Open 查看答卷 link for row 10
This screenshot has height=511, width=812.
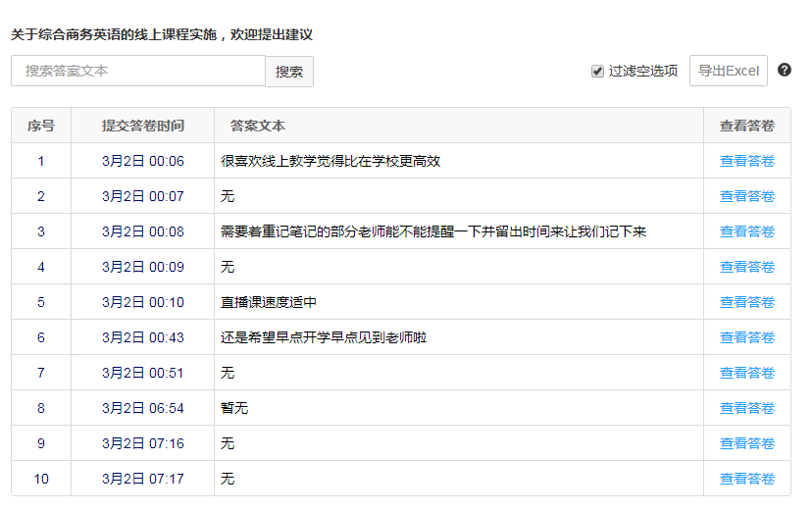(746, 479)
